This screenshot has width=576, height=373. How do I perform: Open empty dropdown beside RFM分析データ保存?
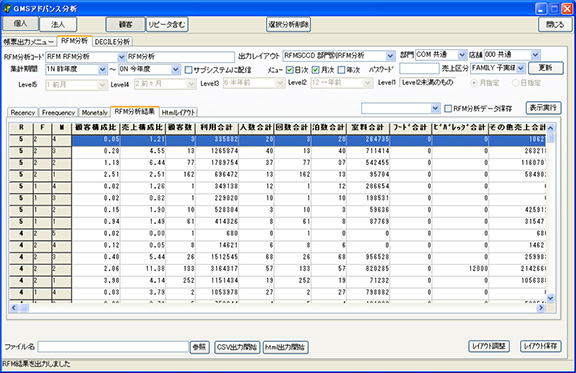coord(435,108)
